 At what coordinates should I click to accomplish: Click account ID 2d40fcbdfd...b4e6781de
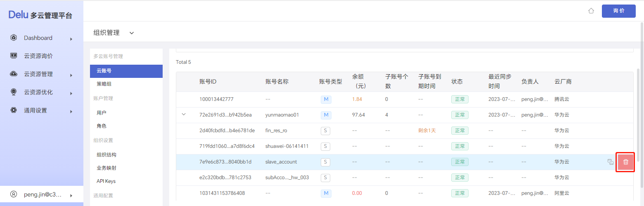227,131
